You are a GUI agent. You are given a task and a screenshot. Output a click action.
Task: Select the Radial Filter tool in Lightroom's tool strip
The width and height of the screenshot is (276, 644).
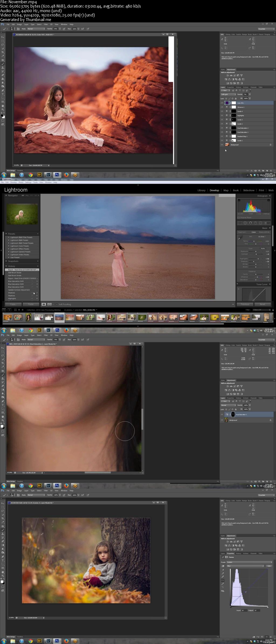click(261, 223)
